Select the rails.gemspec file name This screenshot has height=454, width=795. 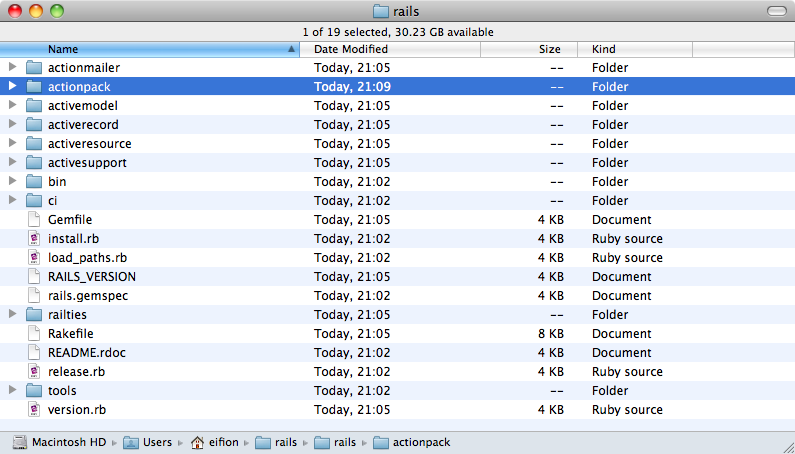(88, 296)
